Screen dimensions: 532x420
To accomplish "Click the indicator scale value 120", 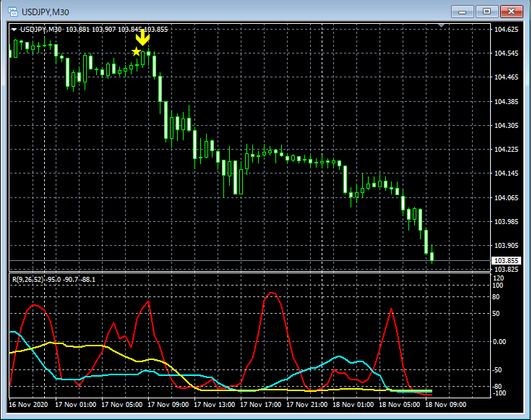I will tap(499, 278).
